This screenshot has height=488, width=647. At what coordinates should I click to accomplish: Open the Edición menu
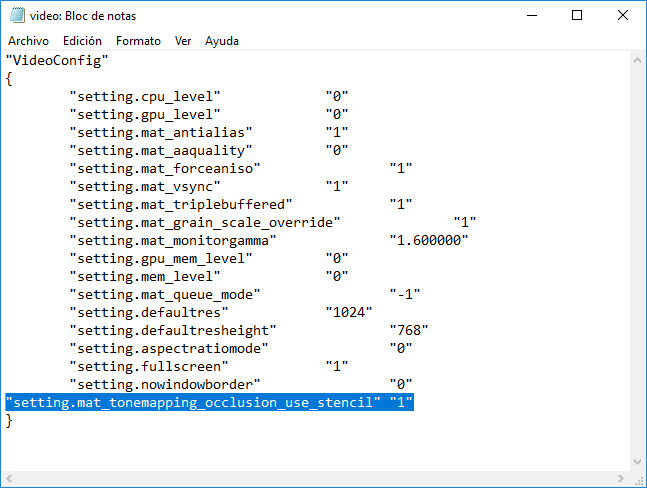[x=82, y=41]
